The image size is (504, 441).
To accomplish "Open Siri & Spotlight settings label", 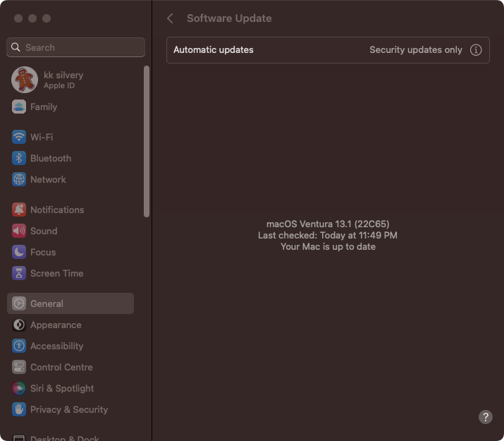I will click(x=62, y=389).
